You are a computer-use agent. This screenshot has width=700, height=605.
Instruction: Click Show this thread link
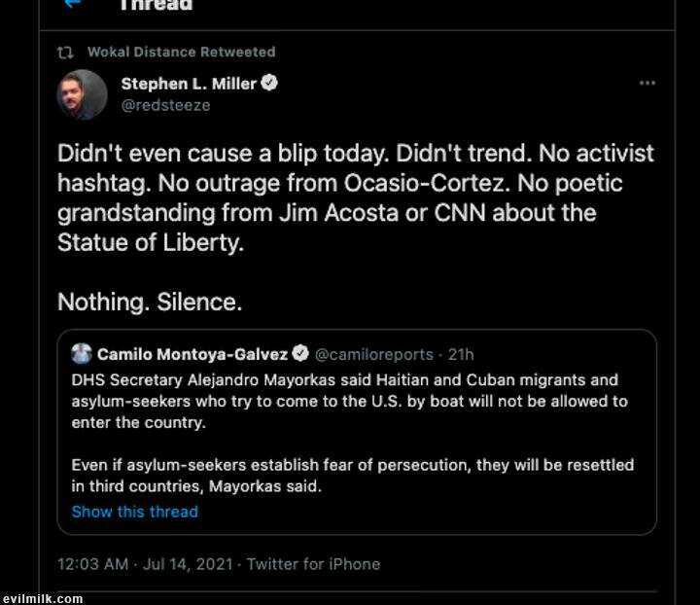(x=134, y=512)
